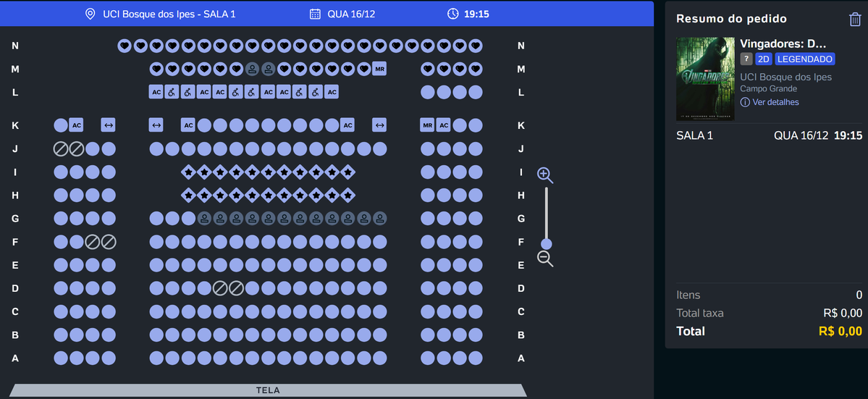This screenshot has width=868, height=399.
Task: Select the MR seat in row K
Action: (427, 125)
